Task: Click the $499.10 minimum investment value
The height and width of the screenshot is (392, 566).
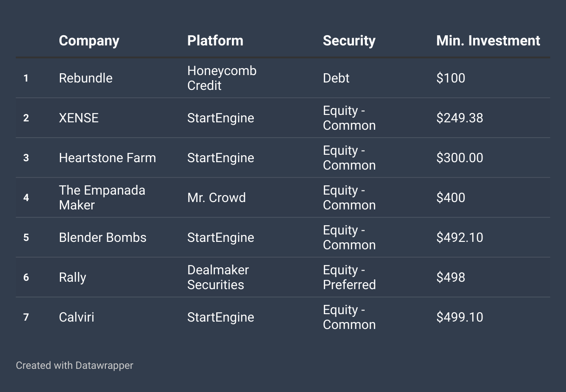Action: click(460, 317)
